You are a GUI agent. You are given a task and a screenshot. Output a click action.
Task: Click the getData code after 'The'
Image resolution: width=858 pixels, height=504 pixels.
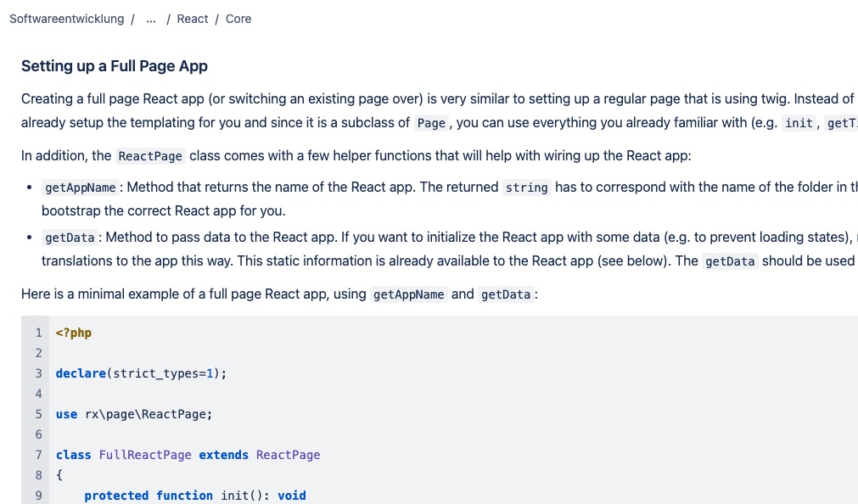pos(730,261)
